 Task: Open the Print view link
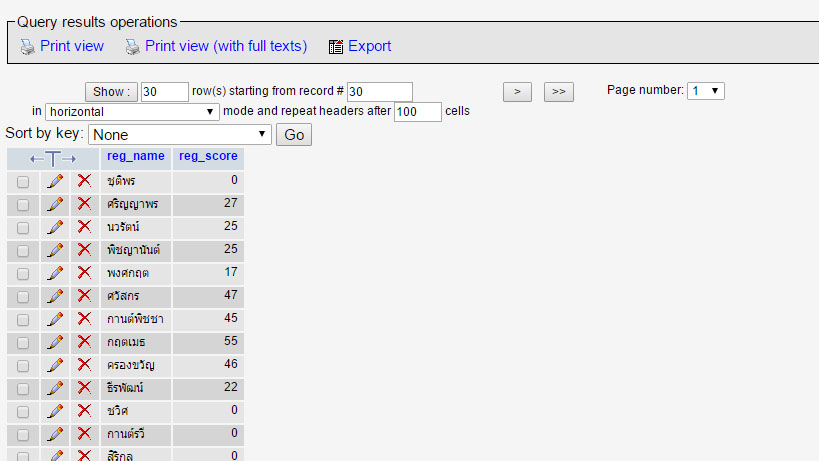[72, 46]
